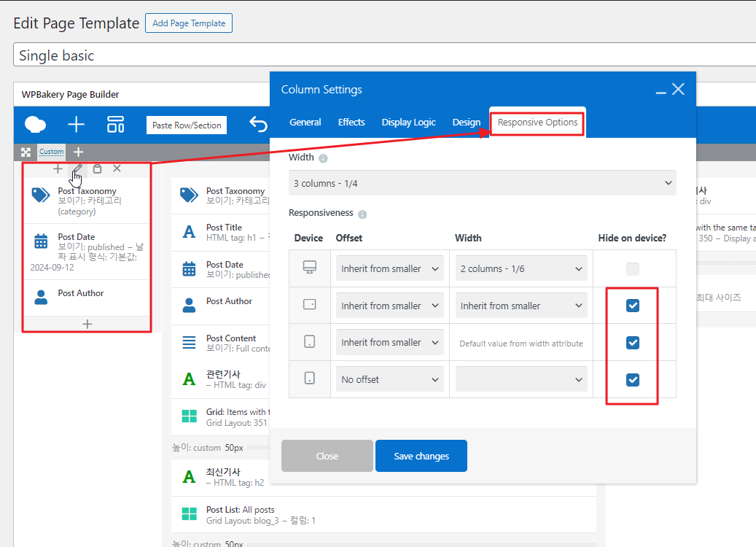Viewport: 756px width, 547px height.
Task: Click Add Page Template button
Action: tap(189, 23)
